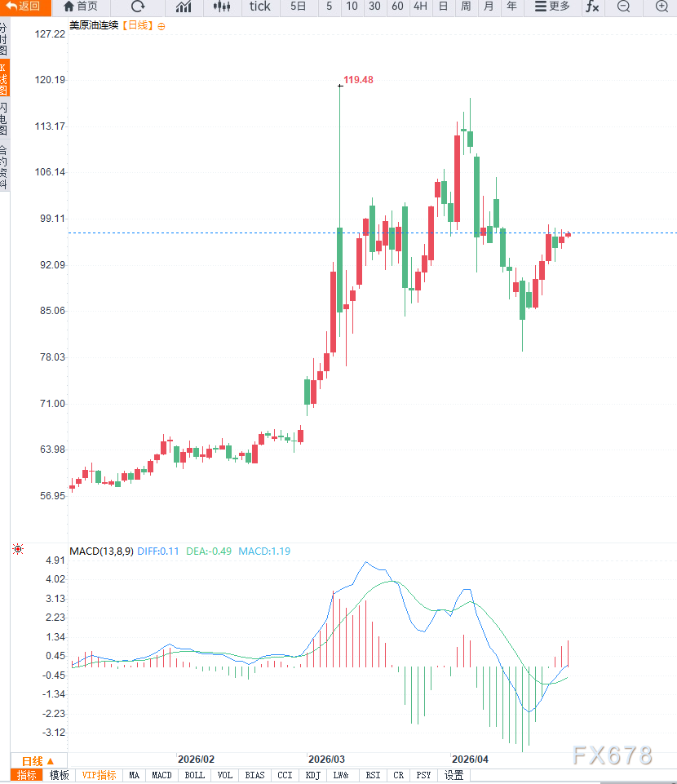Switch to 分时图 side tab
Image resolution: width=677 pixels, height=784 pixels.
click(4, 38)
